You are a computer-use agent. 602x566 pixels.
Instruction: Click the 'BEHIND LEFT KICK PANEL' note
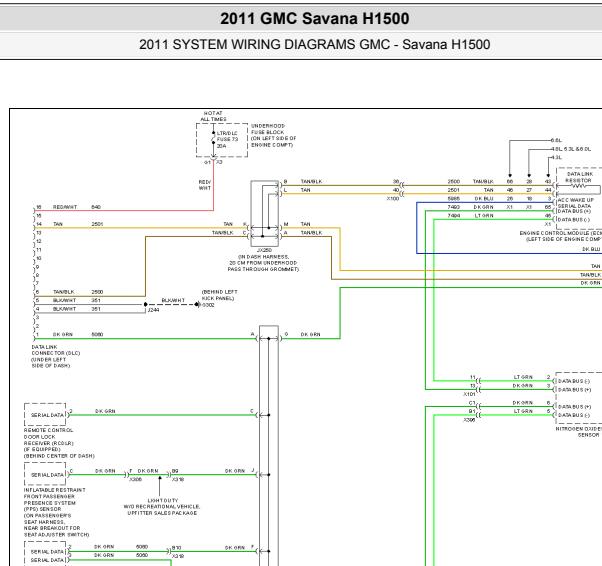click(219, 295)
